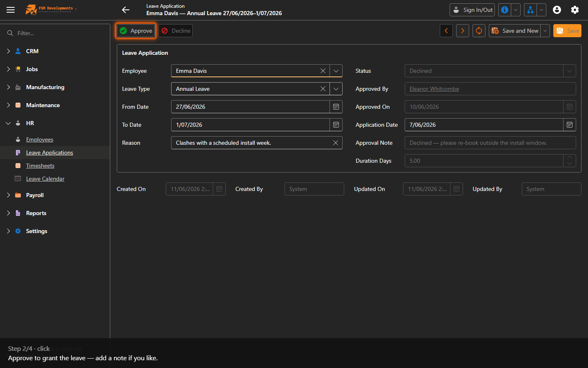Expand the Payroll menu section
This screenshot has height=368, width=588.
coord(8,195)
